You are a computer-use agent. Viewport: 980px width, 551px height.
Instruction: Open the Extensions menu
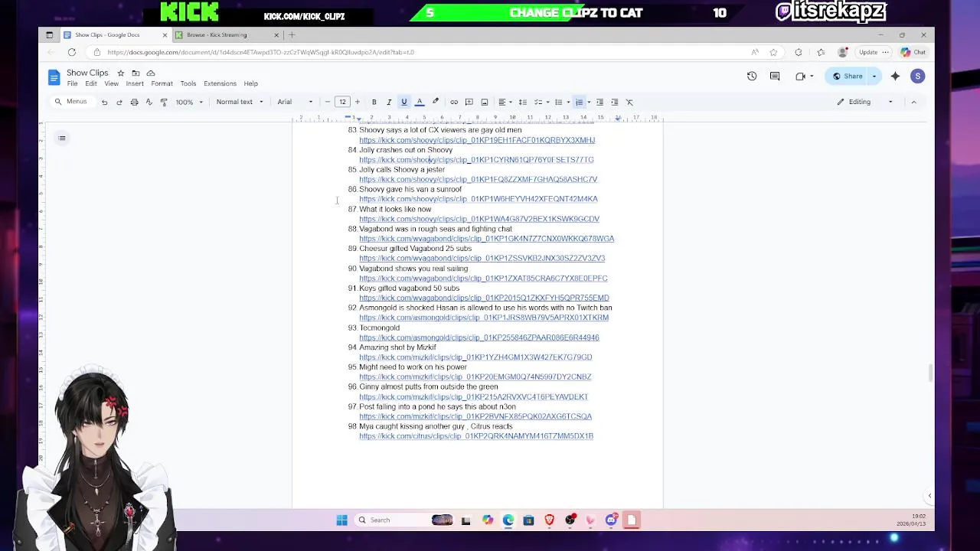tap(220, 83)
